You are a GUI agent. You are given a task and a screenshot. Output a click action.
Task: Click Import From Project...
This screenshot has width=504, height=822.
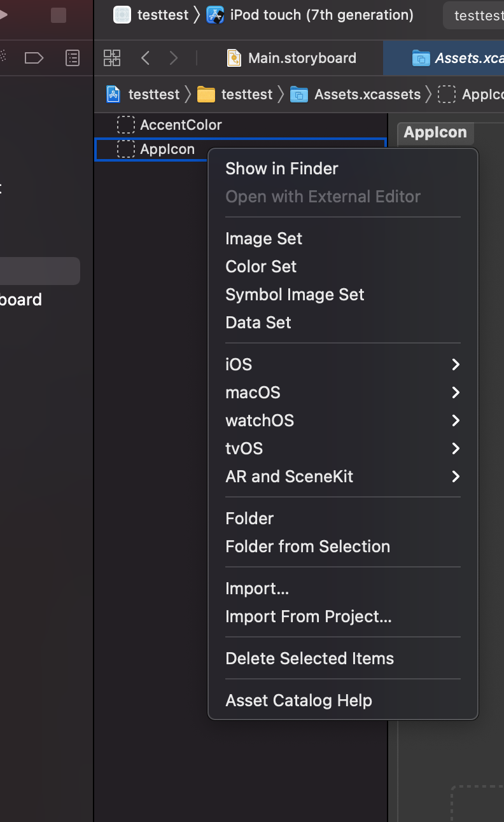(308, 616)
